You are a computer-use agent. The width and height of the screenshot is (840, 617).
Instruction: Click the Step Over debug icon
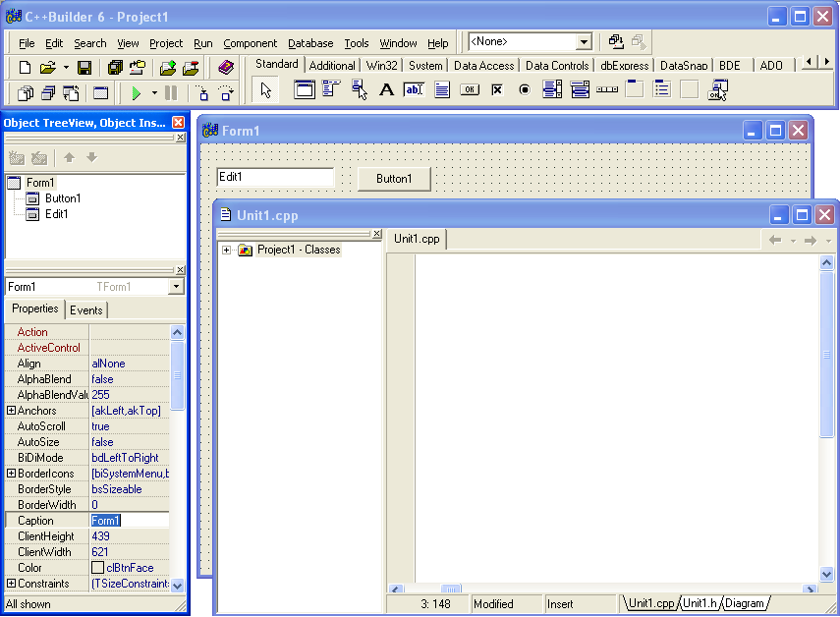[227, 93]
